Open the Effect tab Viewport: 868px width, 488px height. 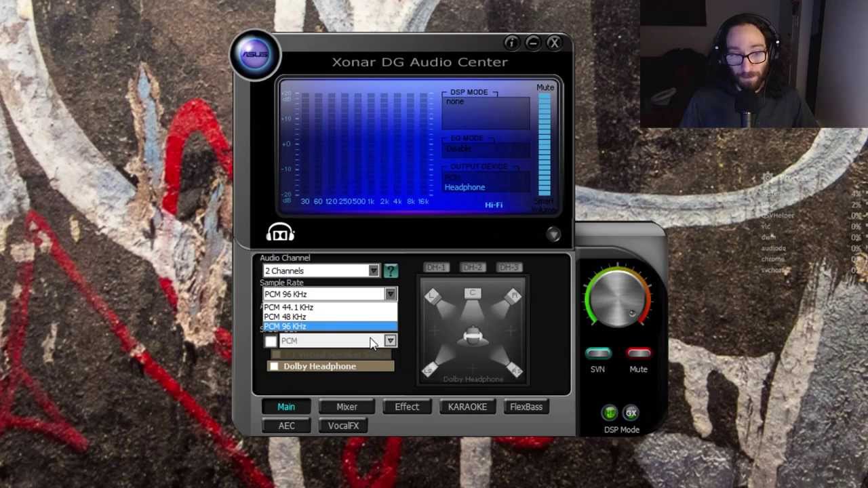[x=407, y=407]
